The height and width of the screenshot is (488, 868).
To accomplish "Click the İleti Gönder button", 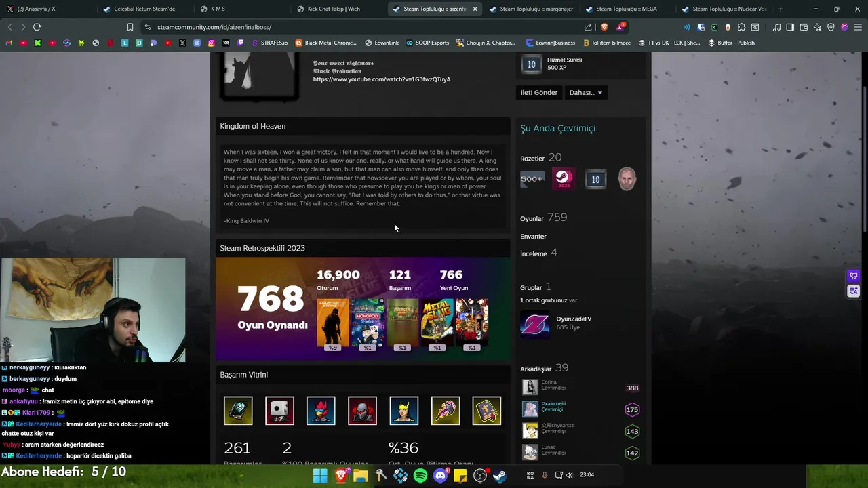I will pyautogui.click(x=539, y=93).
